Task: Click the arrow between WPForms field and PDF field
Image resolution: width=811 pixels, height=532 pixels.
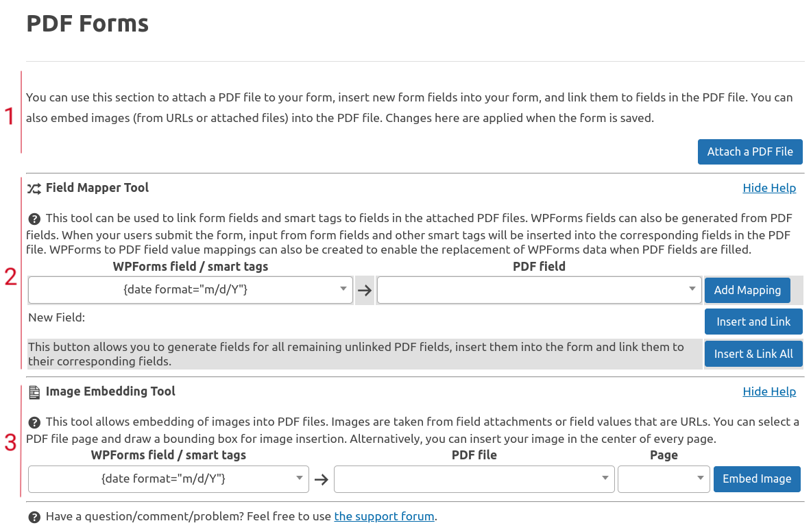Action: click(x=365, y=290)
